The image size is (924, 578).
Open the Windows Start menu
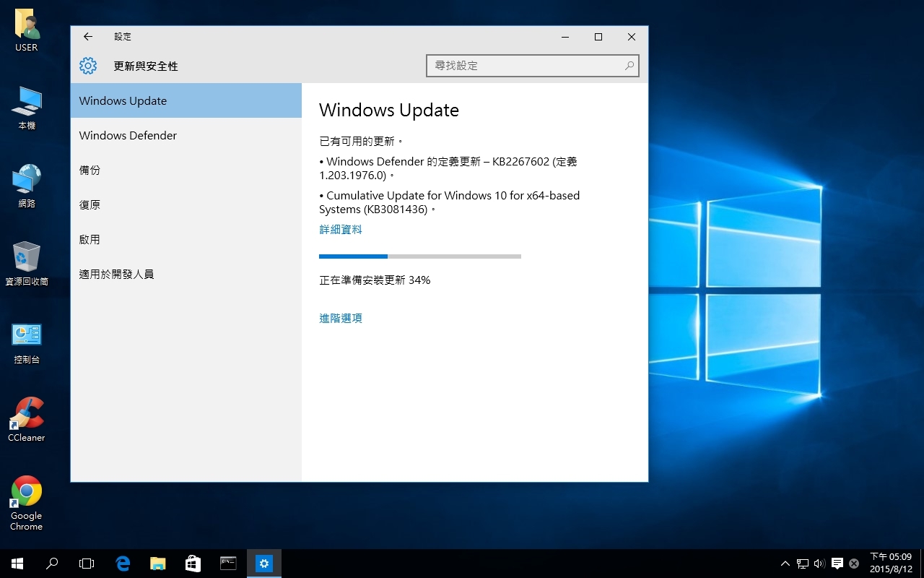17,564
